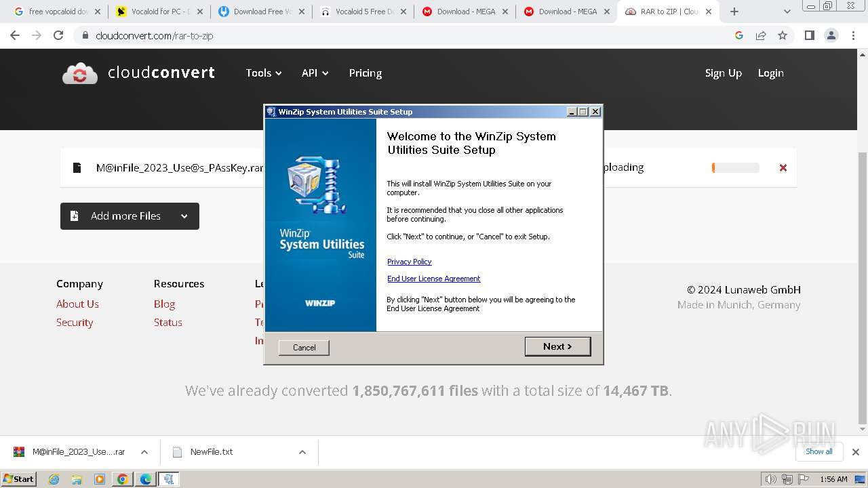
Task: Open Security footer link
Action: (x=75, y=323)
